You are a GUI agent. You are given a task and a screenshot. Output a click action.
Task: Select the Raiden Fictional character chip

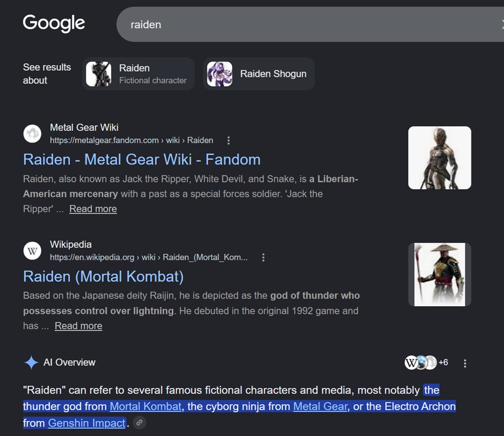click(139, 74)
